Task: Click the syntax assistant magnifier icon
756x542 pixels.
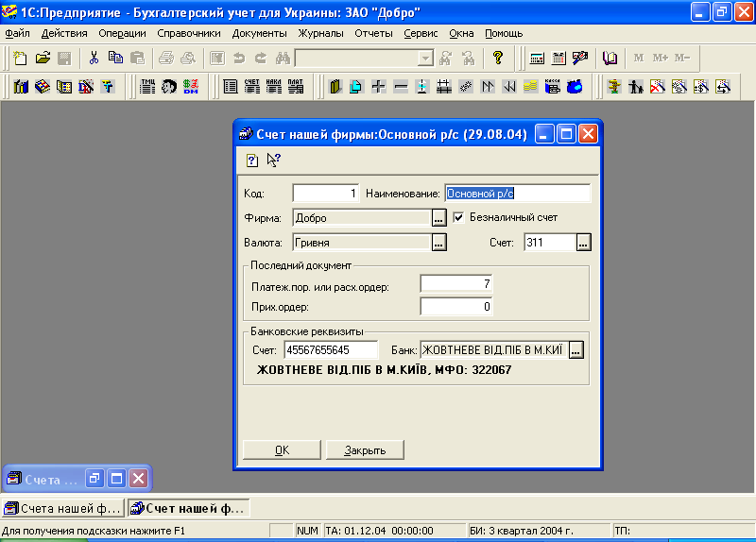Action: click(580, 59)
